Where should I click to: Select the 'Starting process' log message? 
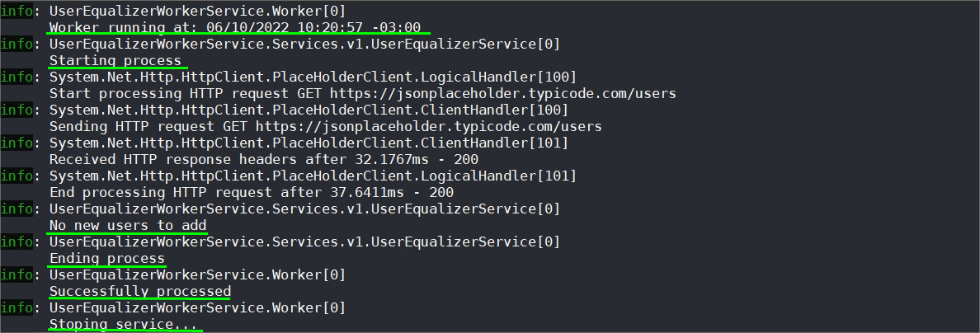pos(115,61)
